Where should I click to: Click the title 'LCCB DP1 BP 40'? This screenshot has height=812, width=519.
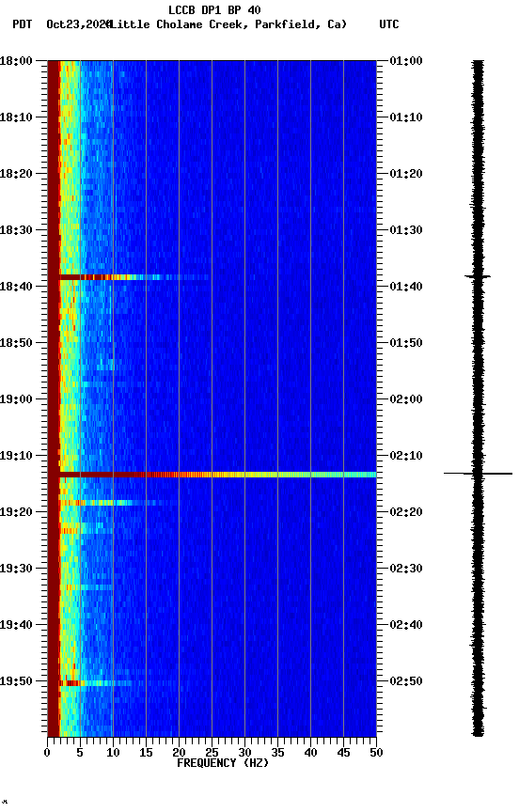(214, 9)
